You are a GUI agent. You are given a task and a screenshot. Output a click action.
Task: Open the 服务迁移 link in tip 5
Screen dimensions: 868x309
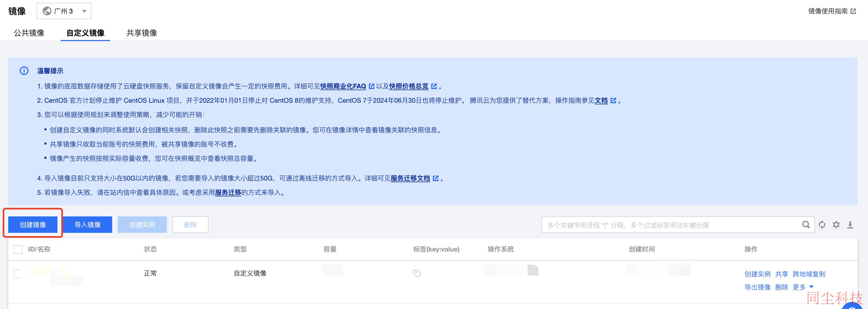point(228,193)
